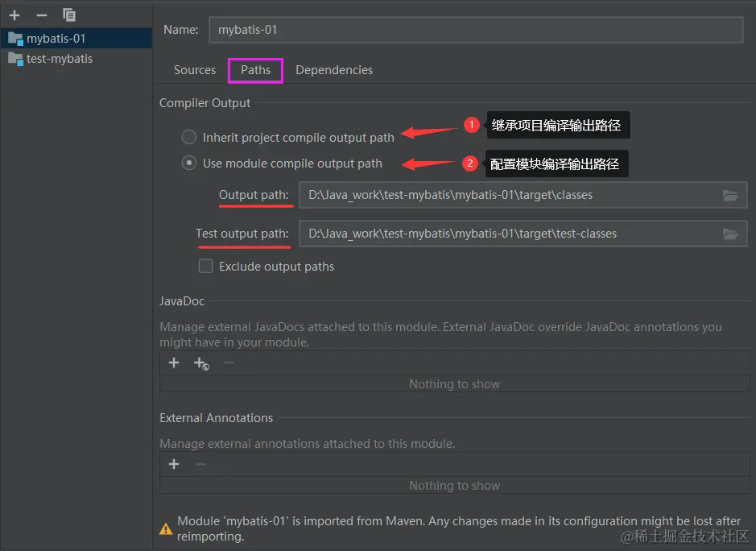Browse folder for Output path
The height and width of the screenshot is (551, 756).
[730, 195]
